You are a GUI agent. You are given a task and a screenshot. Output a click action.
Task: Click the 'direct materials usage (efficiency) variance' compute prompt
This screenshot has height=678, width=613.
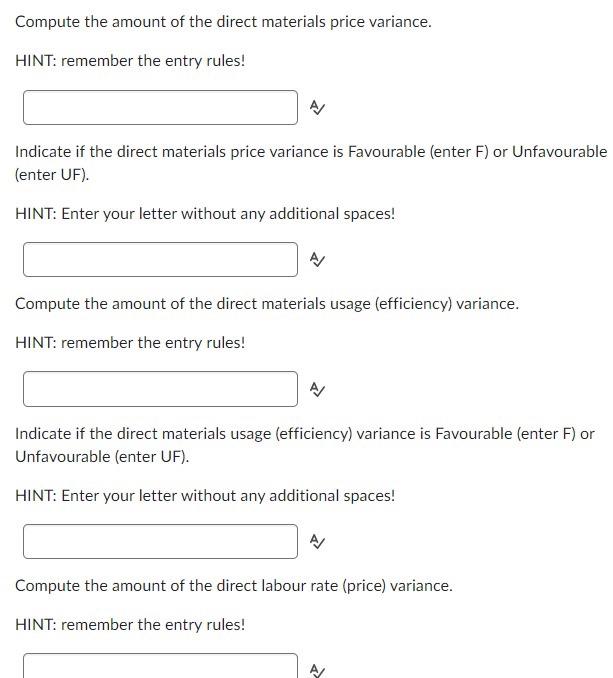(267, 304)
